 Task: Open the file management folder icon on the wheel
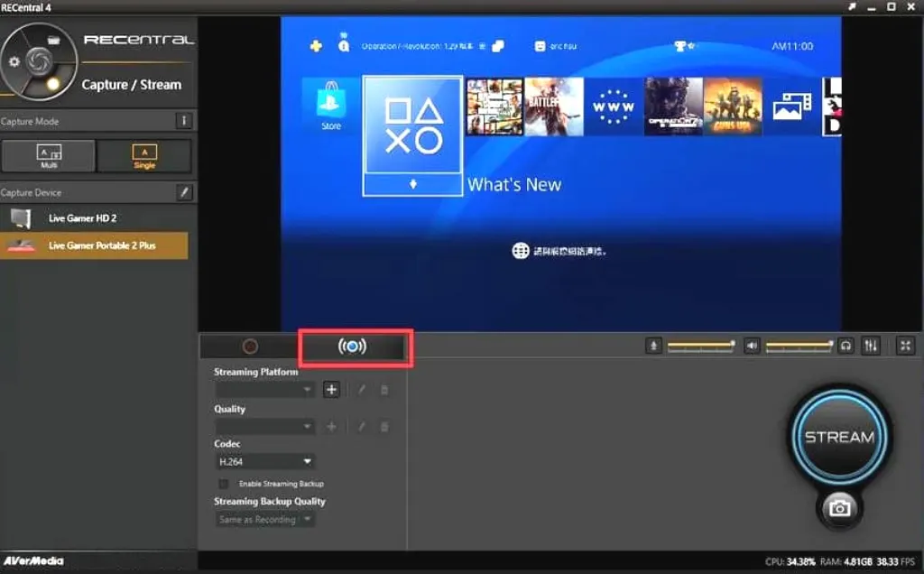pos(53,40)
